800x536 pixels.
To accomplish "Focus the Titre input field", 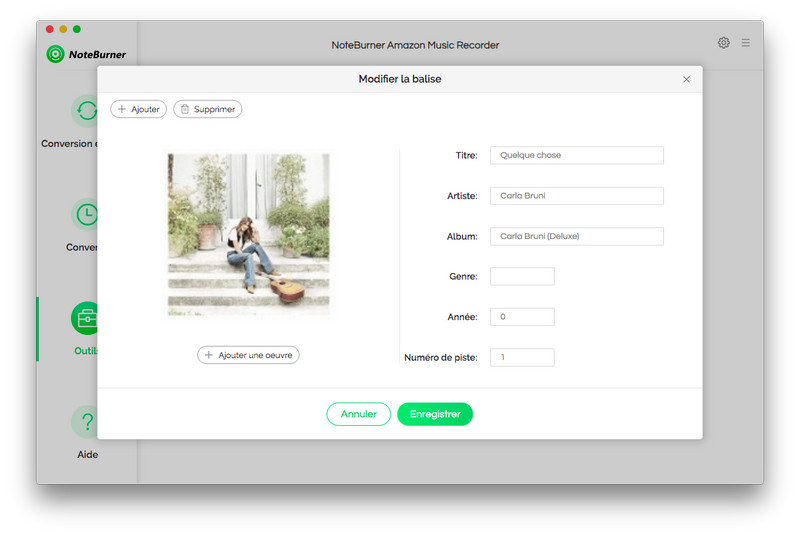I will pos(577,155).
